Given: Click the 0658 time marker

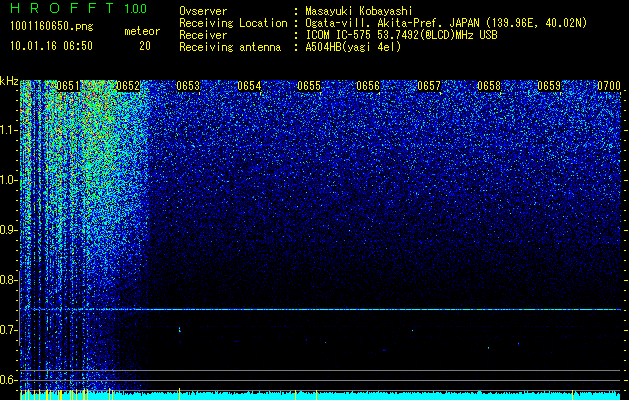Looking at the screenshot, I should tap(489, 86).
